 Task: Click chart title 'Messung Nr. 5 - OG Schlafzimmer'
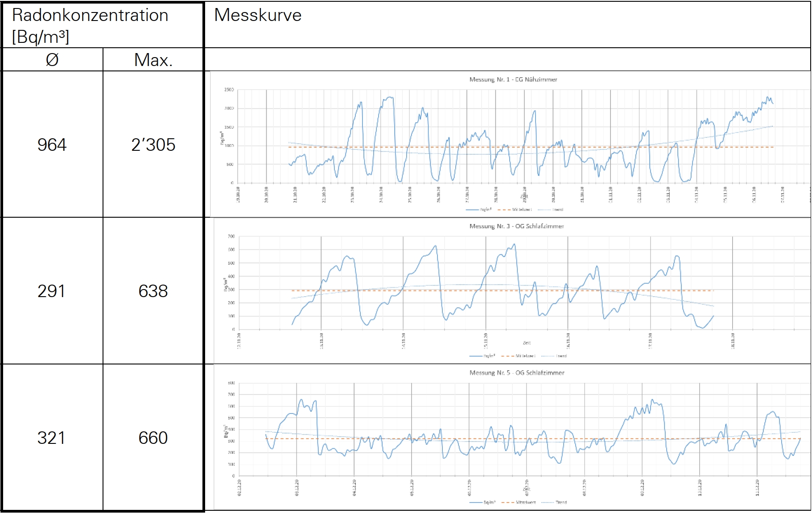pos(517,372)
